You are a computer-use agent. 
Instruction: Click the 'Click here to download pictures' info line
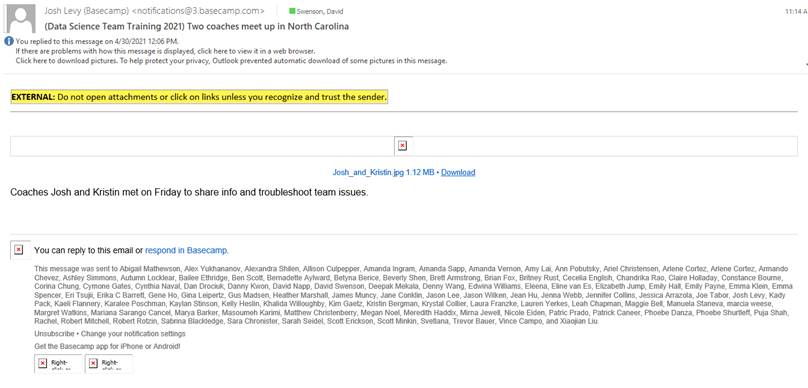231,60
